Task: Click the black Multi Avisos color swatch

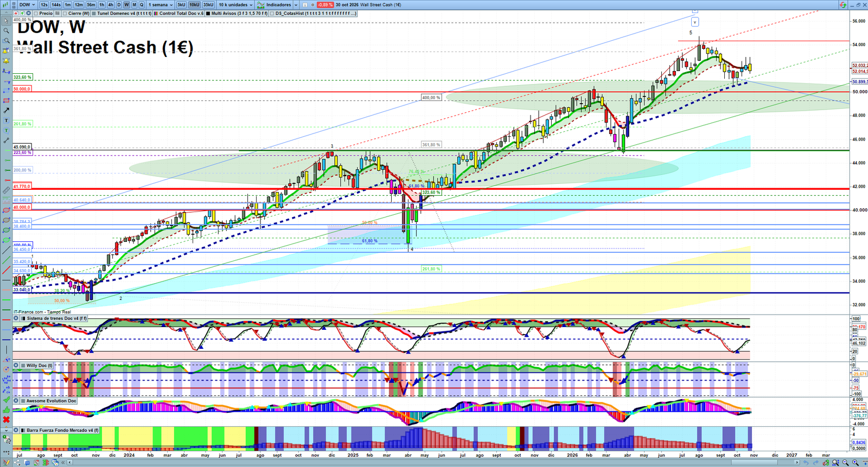Action: coord(208,14)
